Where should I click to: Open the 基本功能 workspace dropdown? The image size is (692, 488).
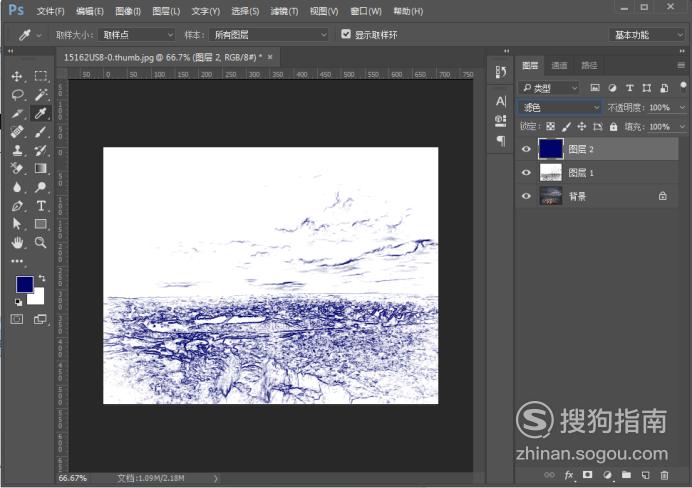tap(646, 34)
